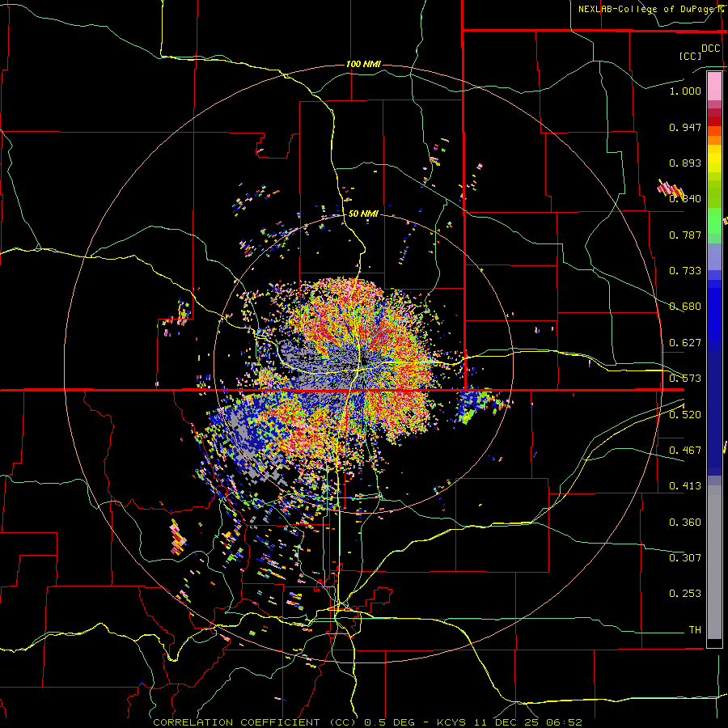Click the 0.627 legend label
The height and width of the screenshot is (728, 728).
pyautogui.click(x=685, y=343)
